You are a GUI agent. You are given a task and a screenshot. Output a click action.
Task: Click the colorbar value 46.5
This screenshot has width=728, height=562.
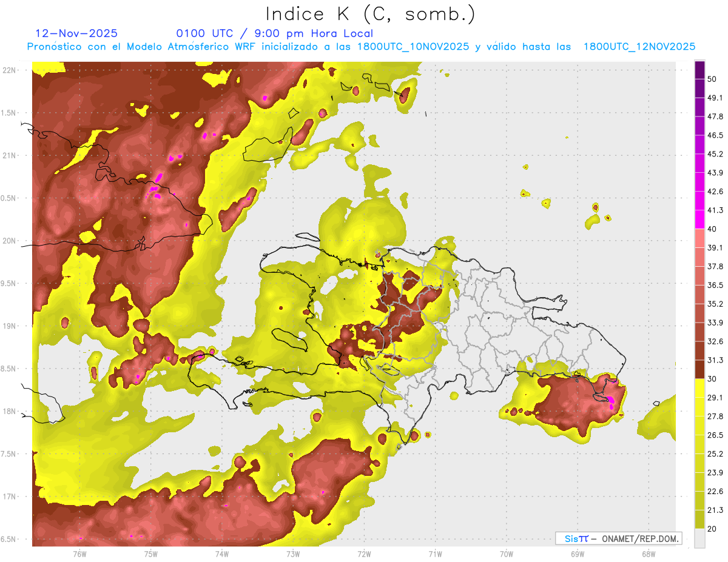tap(715, 135)
